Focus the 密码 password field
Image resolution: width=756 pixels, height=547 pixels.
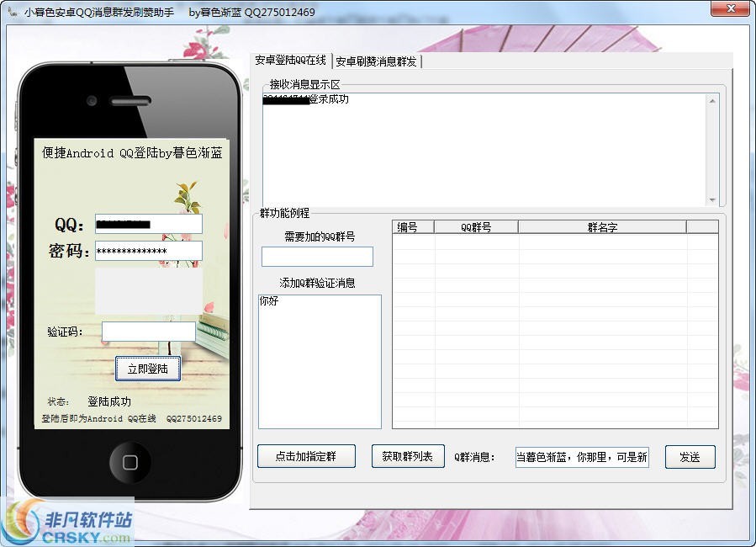(149, 251)
